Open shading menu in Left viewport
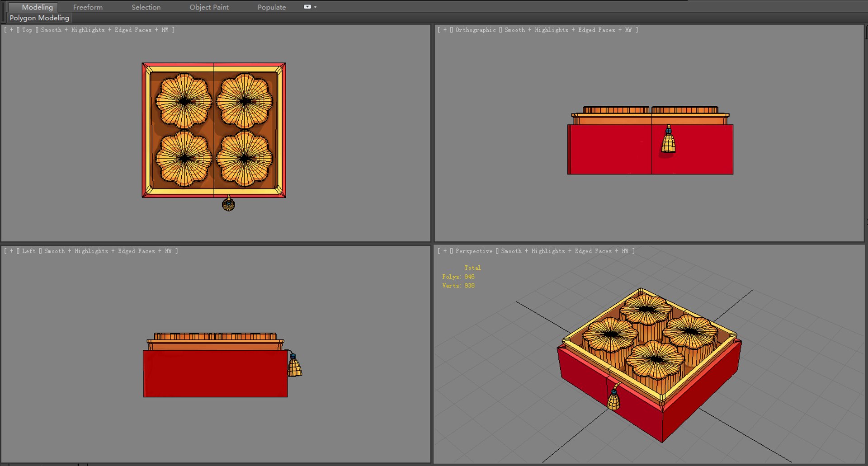Image resolution: width=868 pixels, height=466 pixels. 108,251
